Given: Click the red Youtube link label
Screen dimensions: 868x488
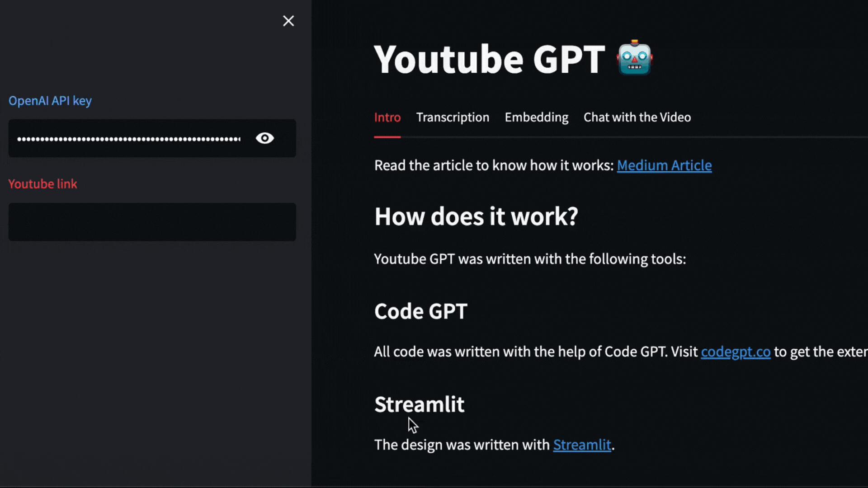Looking at the screenshot, I should click(43, 184).
